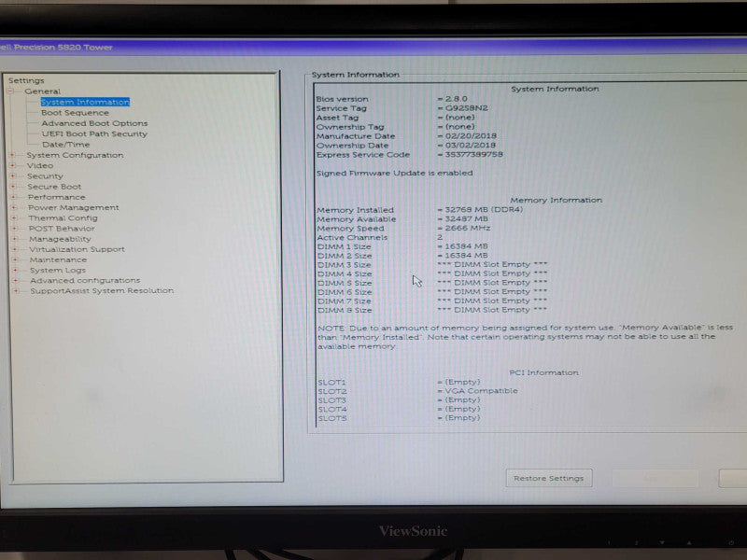Expand the SupportAssist System Resolution node
The width and height of the screenshot is (747, 560).
point(16,290)
